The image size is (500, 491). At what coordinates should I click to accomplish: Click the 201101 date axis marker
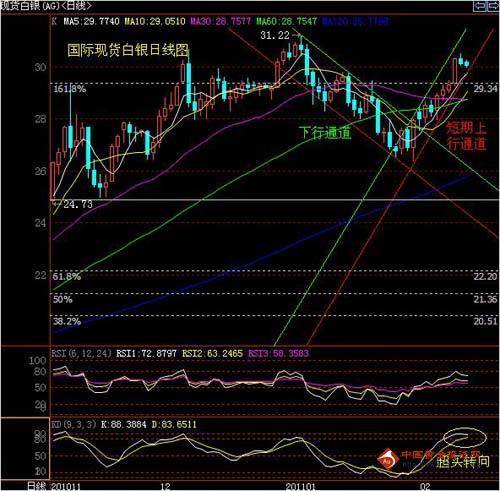pos(300,486)
